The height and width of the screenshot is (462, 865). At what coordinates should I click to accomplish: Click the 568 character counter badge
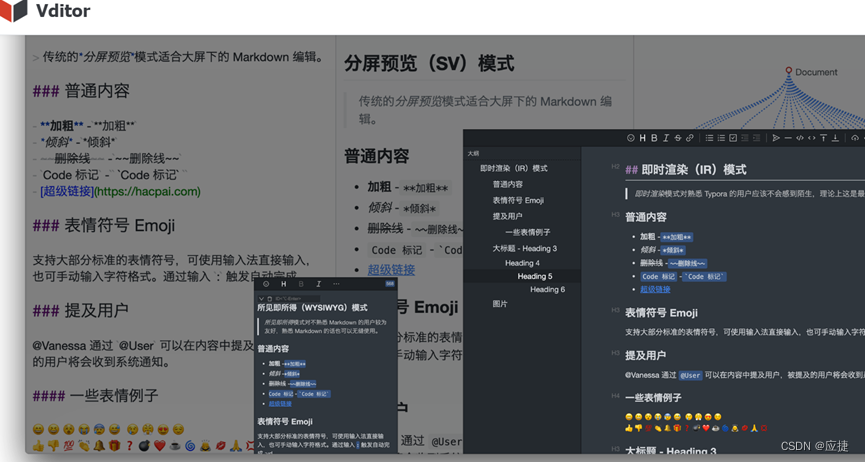click(x=390, y=284)
